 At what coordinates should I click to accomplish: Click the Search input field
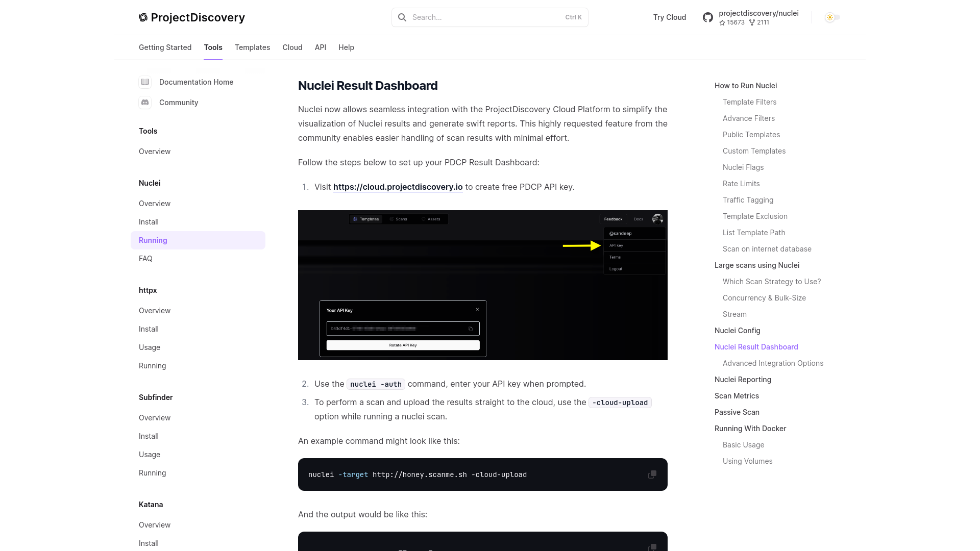pos(489,17)
